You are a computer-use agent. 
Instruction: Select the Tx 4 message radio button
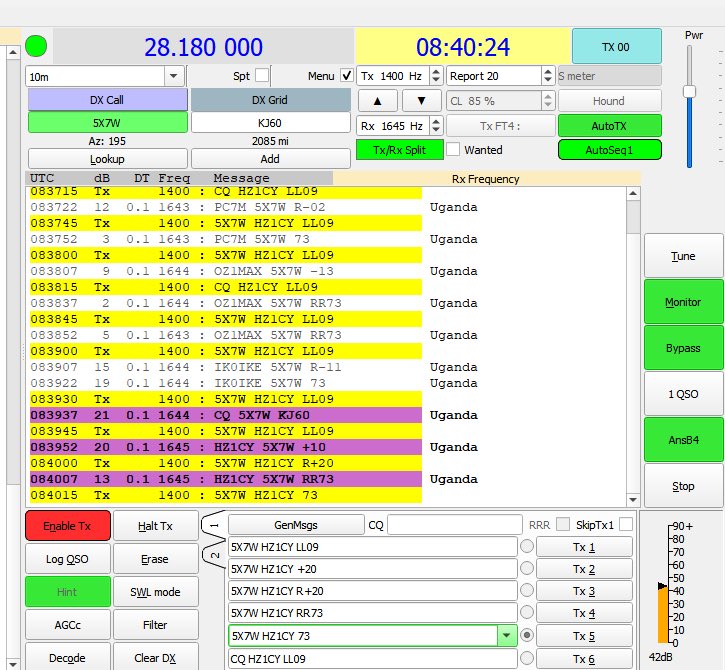tap(527, 612)
